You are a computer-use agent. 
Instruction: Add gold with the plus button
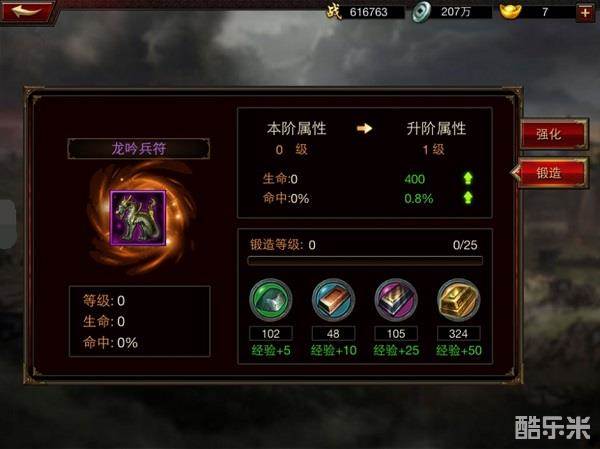[585, 12]
